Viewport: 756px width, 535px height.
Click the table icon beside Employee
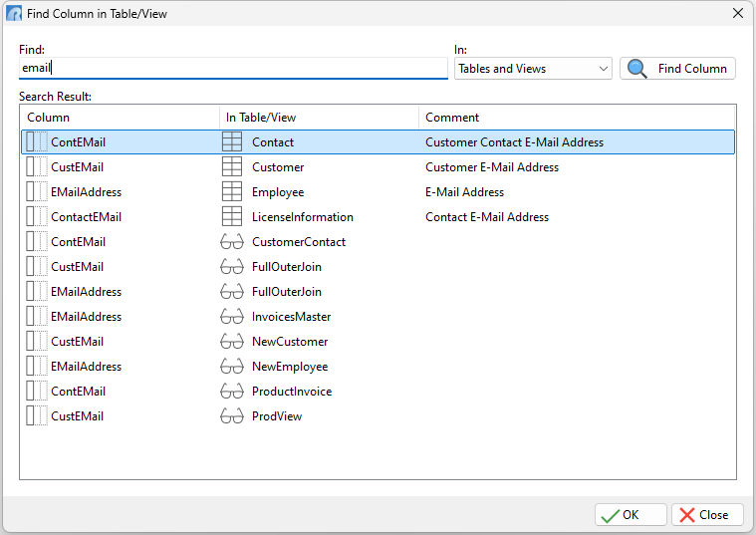point(231,192)
